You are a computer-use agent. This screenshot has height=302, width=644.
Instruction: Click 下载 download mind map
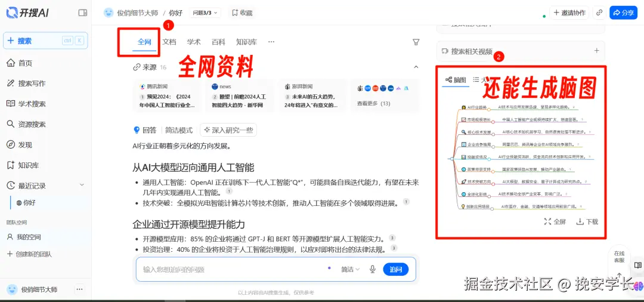click(x=587, y=222)
